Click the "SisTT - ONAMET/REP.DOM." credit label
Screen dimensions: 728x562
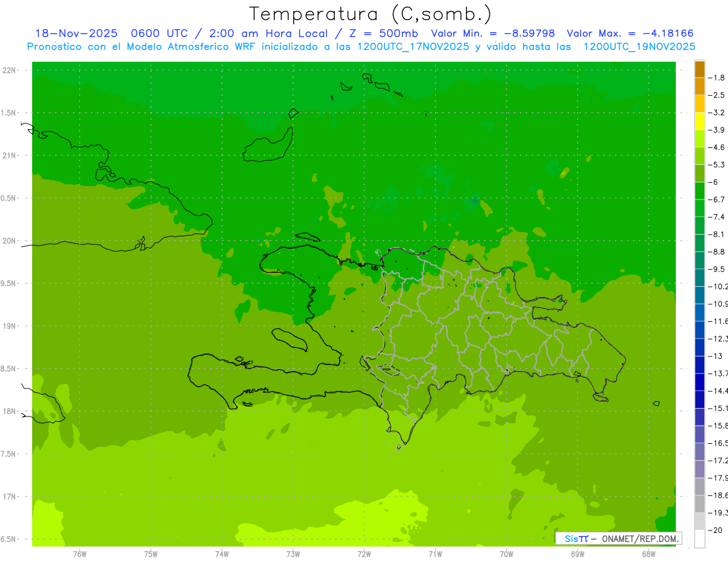[619, 538]
